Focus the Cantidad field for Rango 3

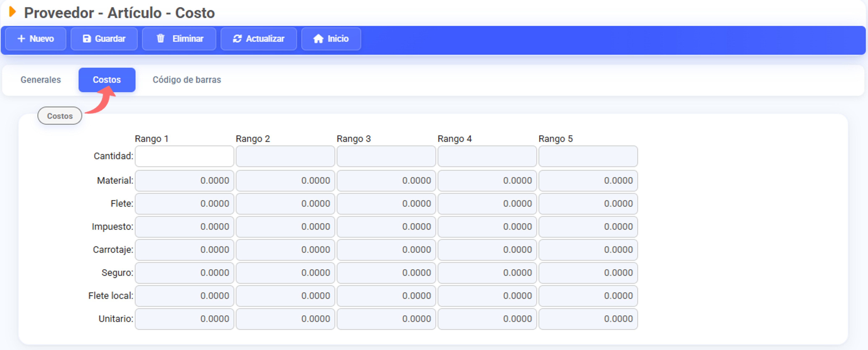pyautogui.click(x=386, y=156)
